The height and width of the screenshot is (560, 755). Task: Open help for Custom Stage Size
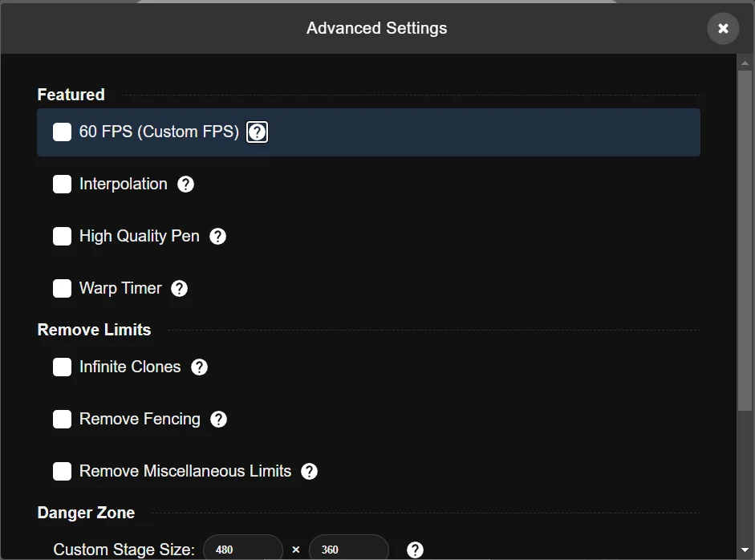point(415,550)
